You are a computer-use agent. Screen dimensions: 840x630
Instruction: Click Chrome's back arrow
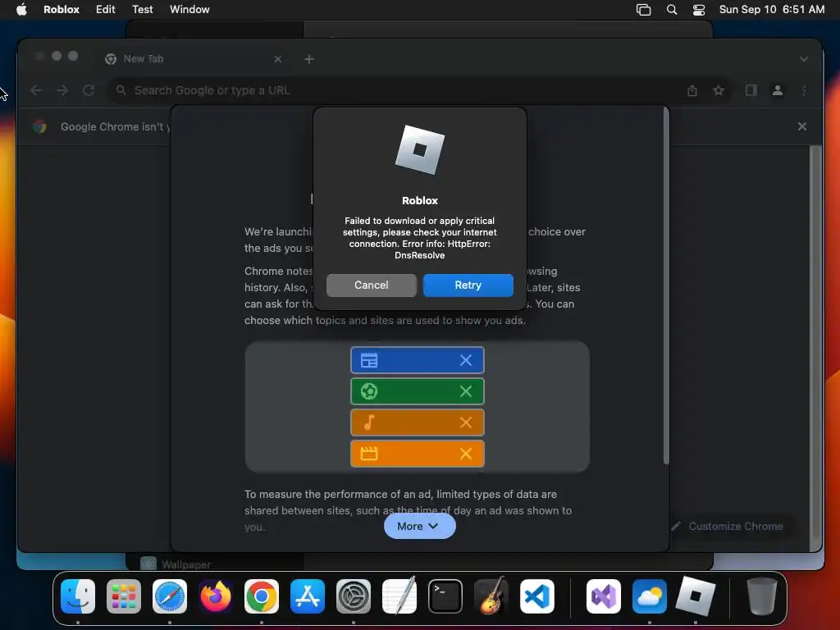36,90
